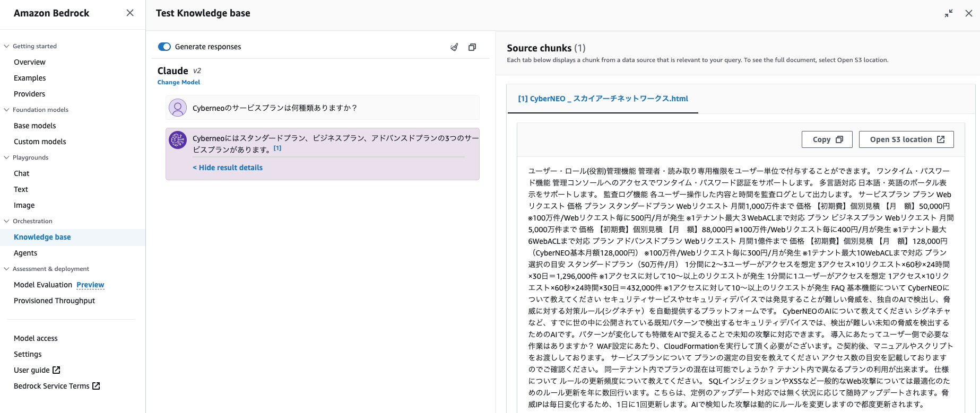
Task: Collapse the Getting started section
Action: 6,46
